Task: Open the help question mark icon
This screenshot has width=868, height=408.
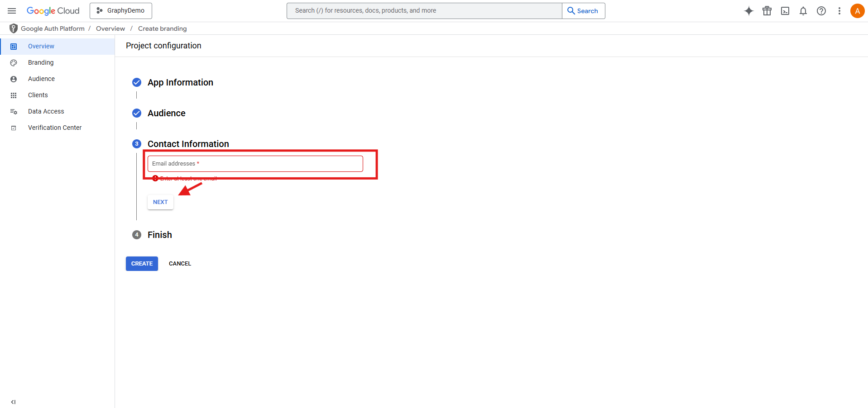Action: (821, 11)
